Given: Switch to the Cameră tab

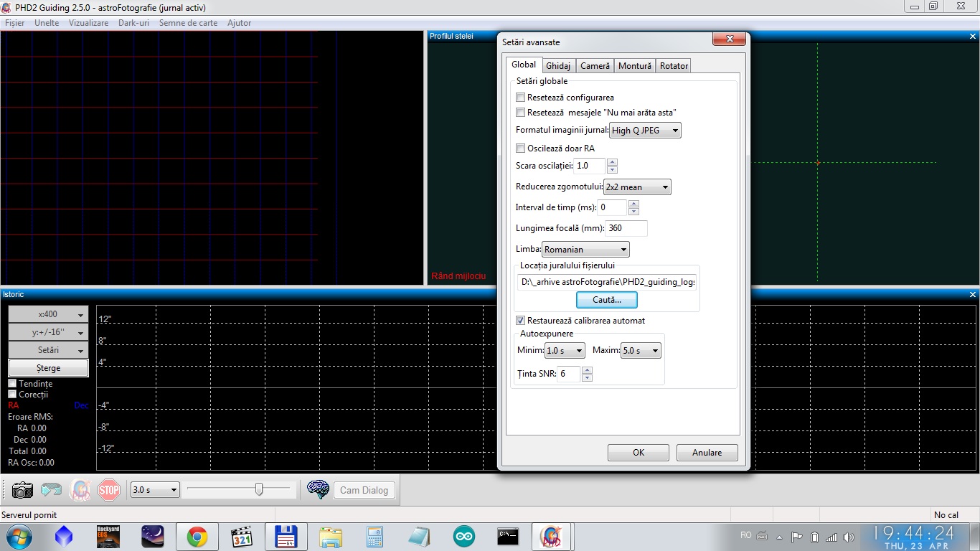Looking at the screenshot, I should click(595, 66).
